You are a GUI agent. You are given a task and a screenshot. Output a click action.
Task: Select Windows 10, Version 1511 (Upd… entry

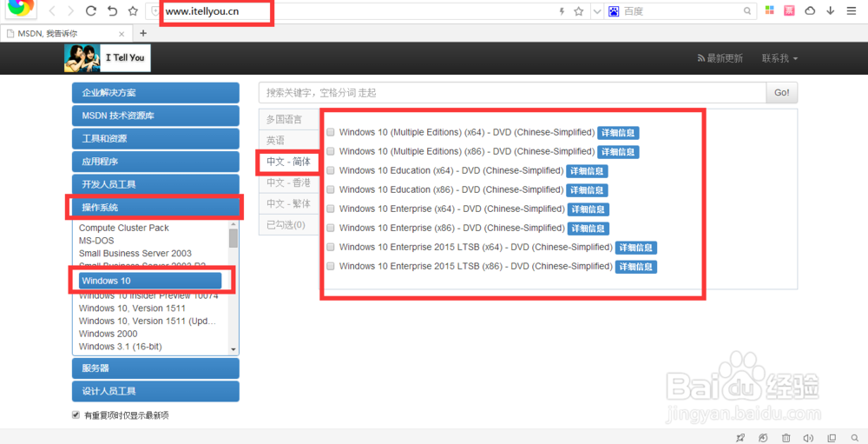(148, 321)
